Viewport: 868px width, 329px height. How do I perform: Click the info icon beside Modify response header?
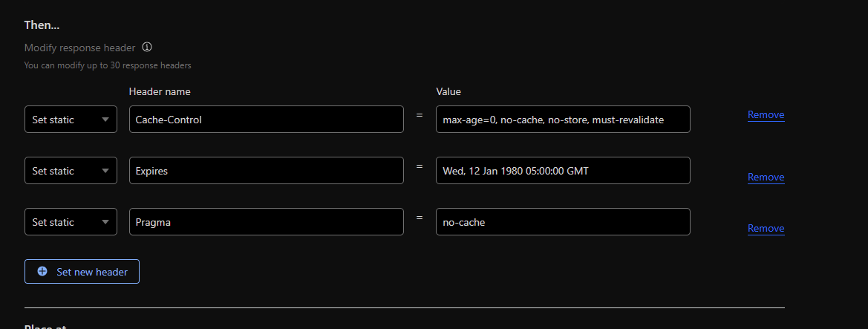(147, 48)
